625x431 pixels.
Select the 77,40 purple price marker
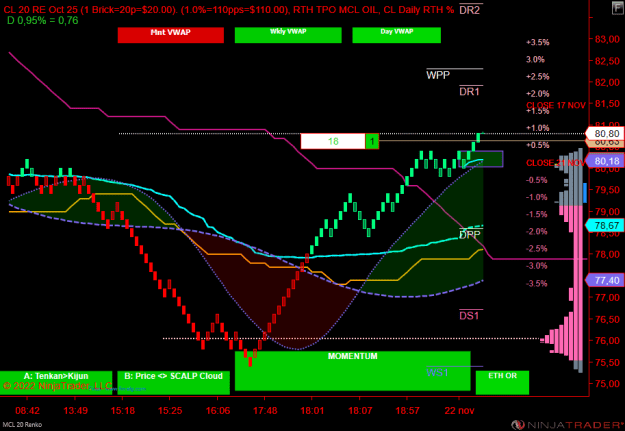606,281
